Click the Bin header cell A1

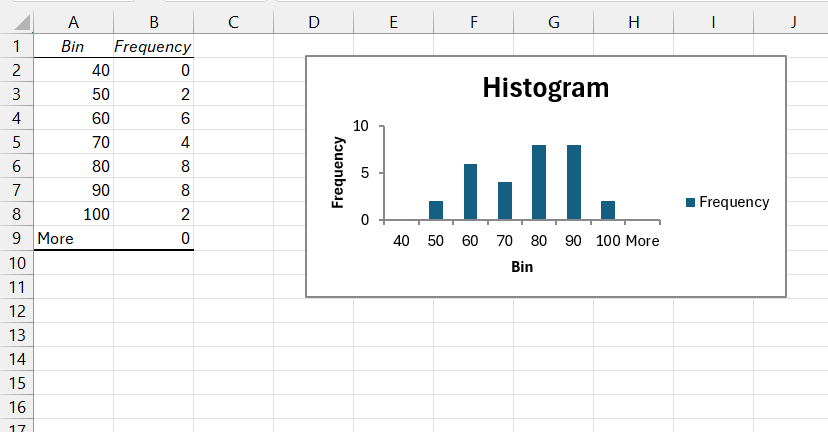73,46
